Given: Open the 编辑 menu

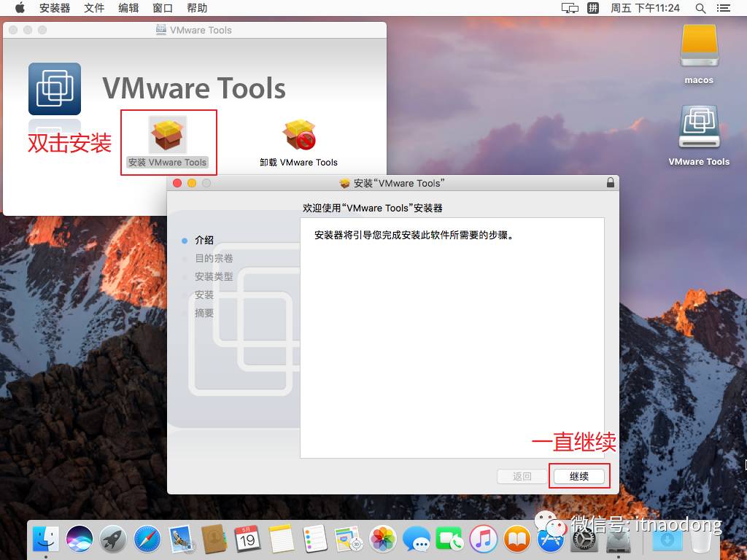Looking at the screenshot, I should point(128,7).
